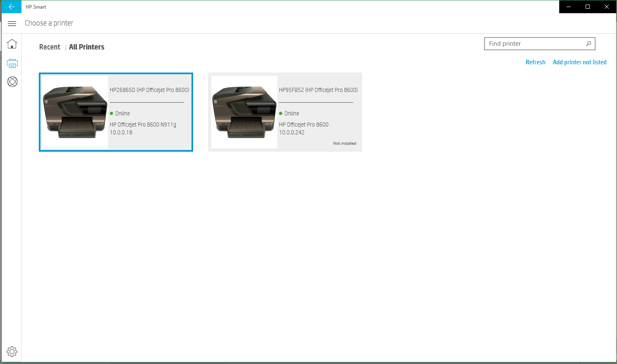The width and height of the screenshot is (617, 364).
Task: Select the HP95FB52 printer thumbnail
Action: click(244, 112)
